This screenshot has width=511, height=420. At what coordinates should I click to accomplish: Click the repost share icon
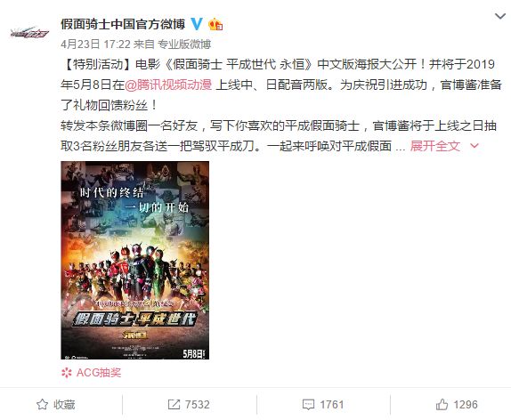click(174, 404)
